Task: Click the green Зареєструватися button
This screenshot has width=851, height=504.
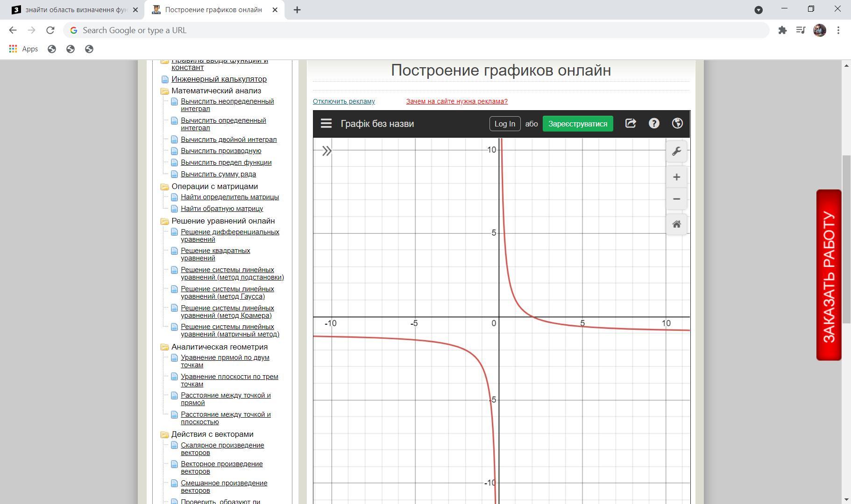Action: tap(578, 124)
